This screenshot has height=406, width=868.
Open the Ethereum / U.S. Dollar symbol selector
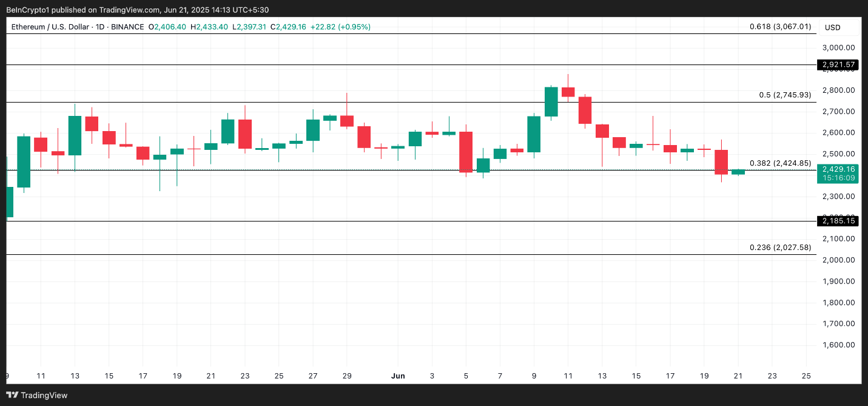click(x=52, y=27)
